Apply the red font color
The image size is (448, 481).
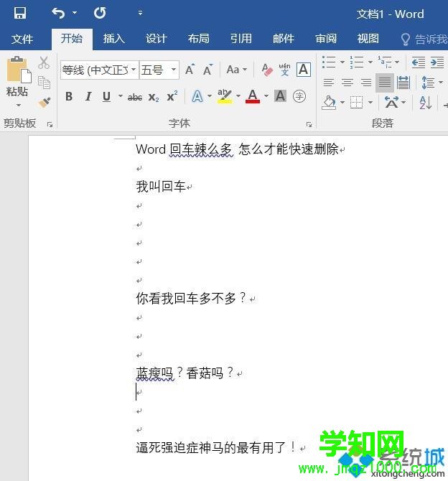(x=253, y=96)
